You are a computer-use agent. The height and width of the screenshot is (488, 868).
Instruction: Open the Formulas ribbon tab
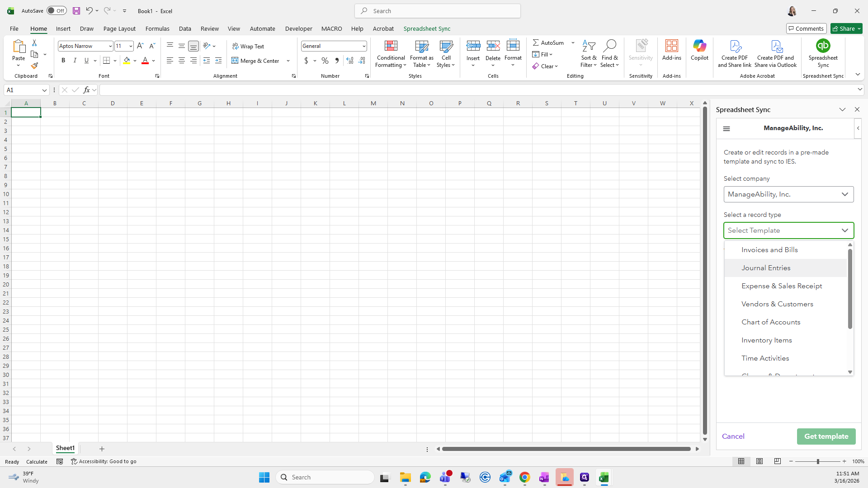coord(157,28)
